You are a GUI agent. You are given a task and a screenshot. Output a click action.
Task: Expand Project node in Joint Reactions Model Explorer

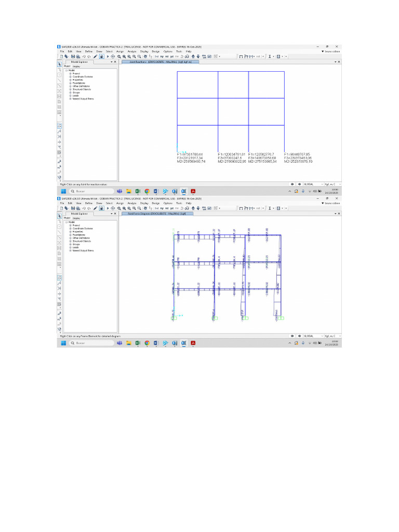tap(70, 73)
